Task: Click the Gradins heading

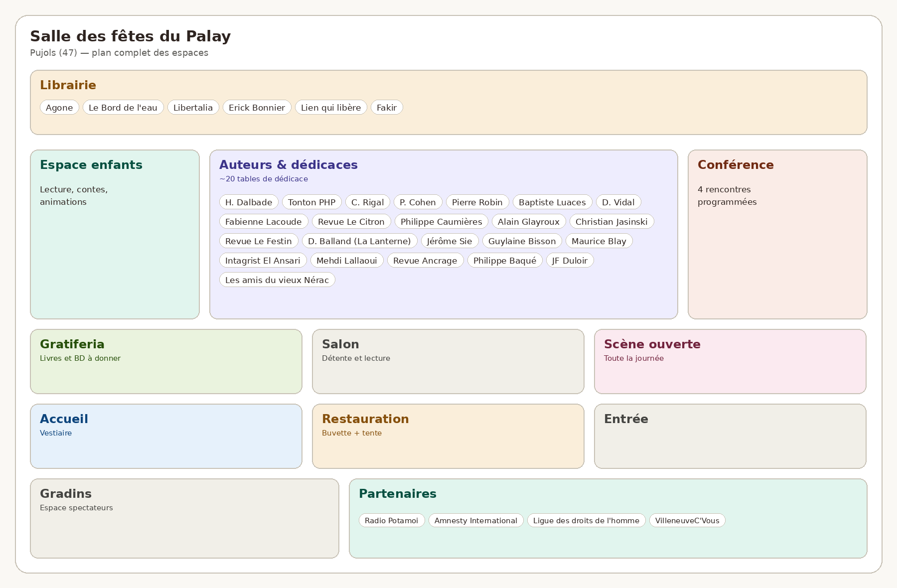Action: [66, 494]
